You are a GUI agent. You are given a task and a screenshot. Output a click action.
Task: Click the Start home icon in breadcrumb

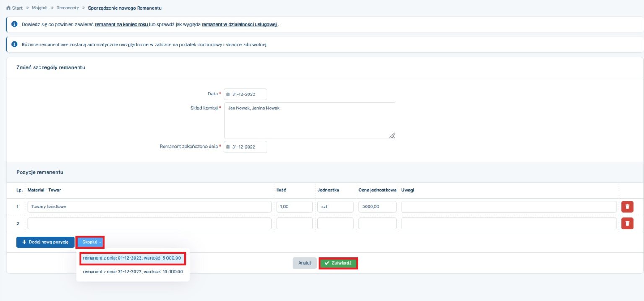pyautogui.click(x=8, y=8)
